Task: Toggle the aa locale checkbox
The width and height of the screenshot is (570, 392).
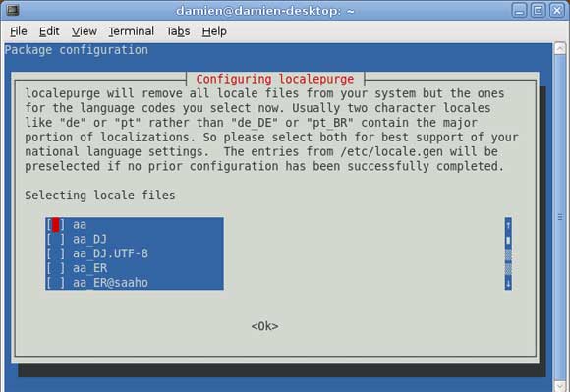Action: point(55,225)
